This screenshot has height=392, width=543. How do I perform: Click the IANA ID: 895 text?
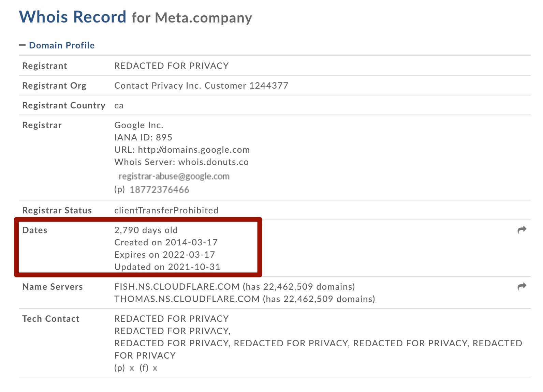(x=143, y=137)
